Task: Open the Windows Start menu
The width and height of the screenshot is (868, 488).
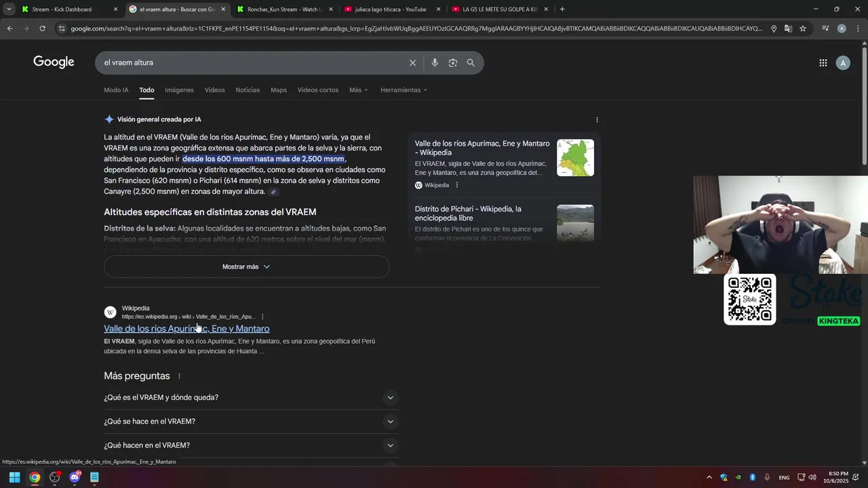Action: tap(14, 477)
